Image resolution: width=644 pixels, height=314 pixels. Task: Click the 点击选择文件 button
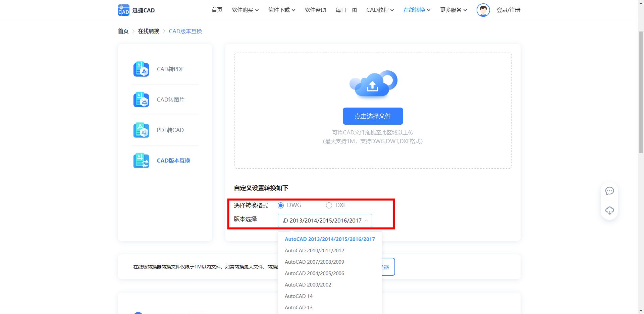[x=373, y=116]
